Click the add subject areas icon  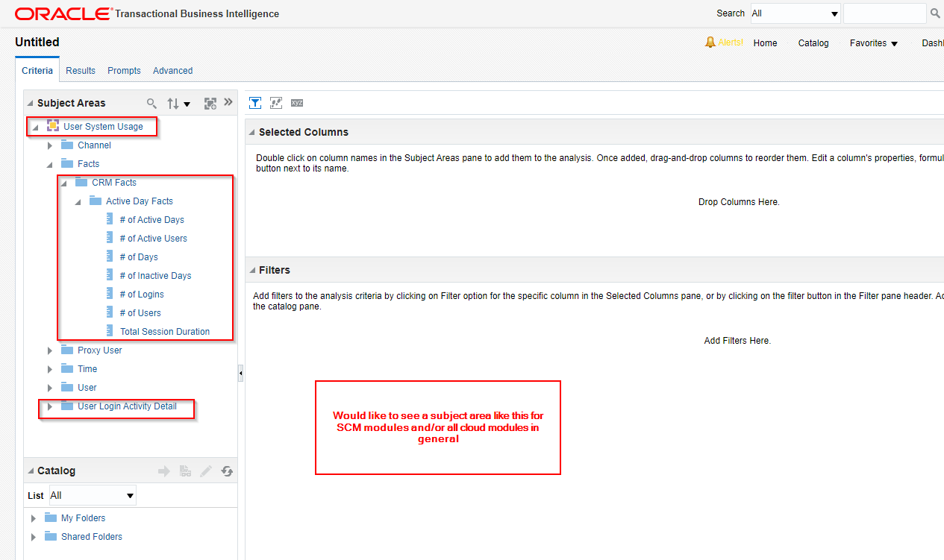pos(210,104)
